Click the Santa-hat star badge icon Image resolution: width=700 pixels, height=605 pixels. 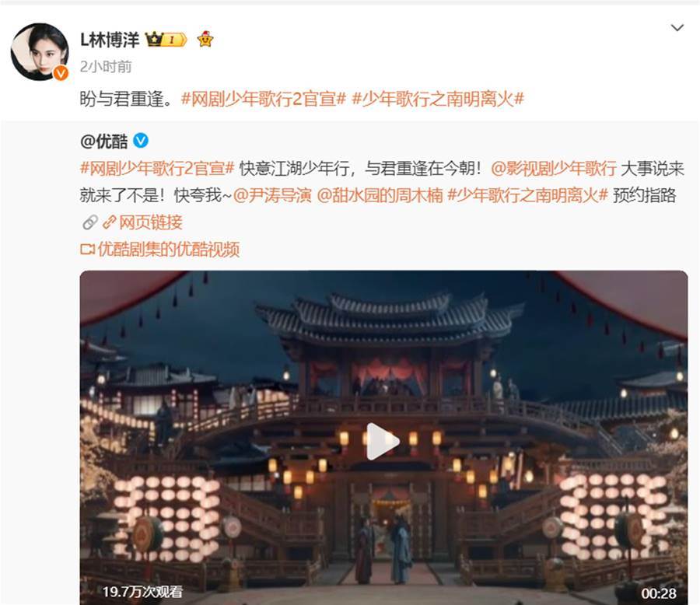(205, 40)
